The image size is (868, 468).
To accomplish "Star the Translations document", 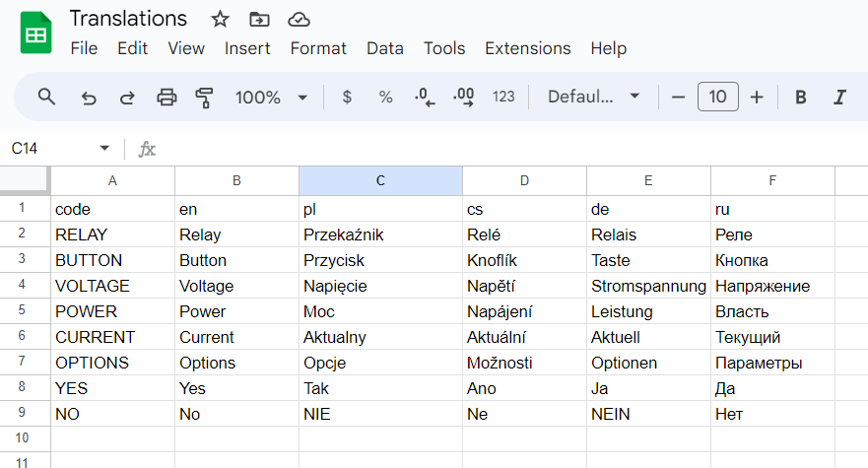I will (x=220, y=20).
